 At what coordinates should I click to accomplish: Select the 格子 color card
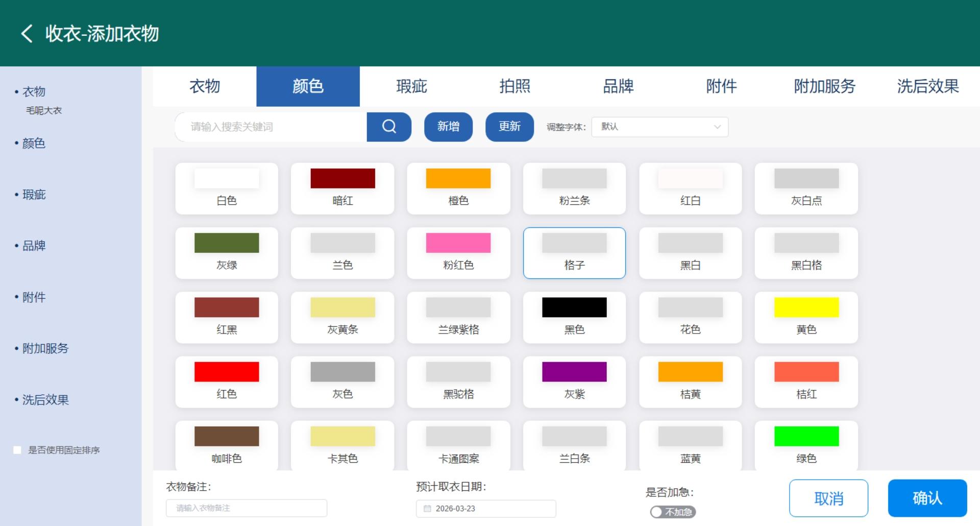574,253
